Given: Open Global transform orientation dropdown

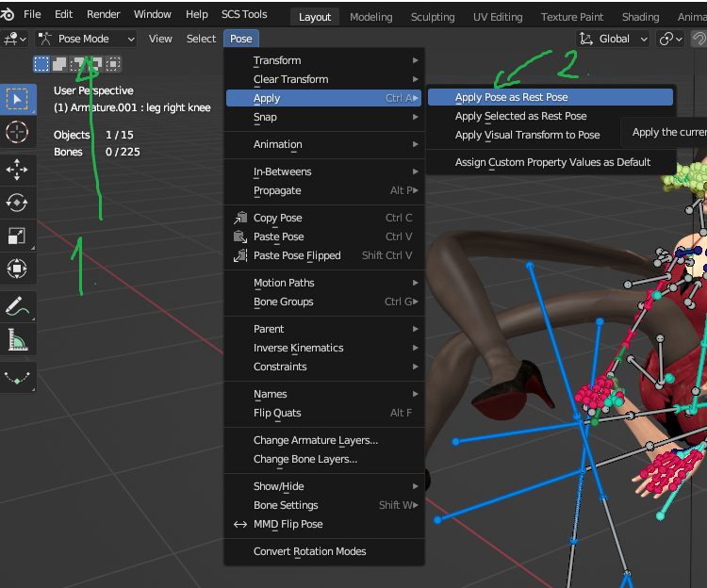Looking at the screenshot, I should pos(614,39).
